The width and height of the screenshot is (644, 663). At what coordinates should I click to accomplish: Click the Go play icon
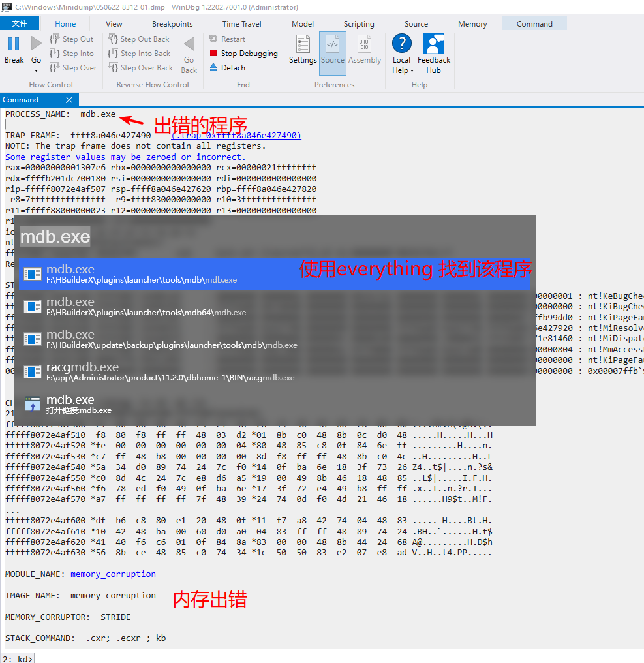click(37, 44)
